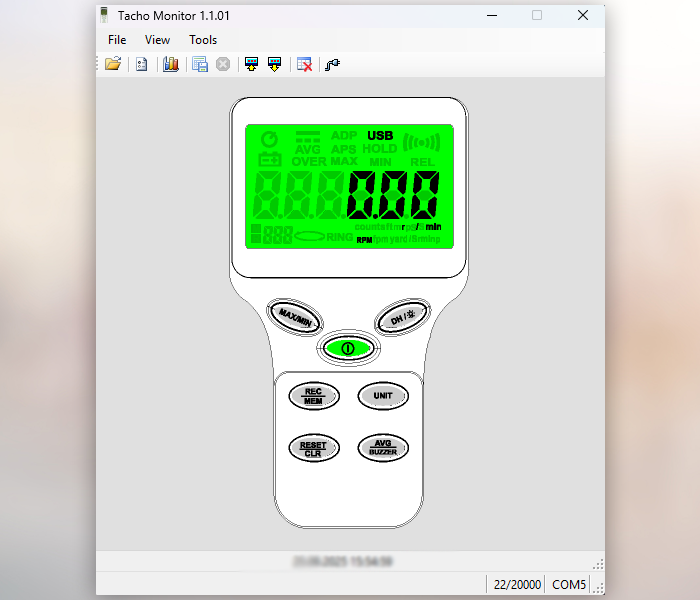
Task: Click the plug connection icon
Action: (333, 64)
